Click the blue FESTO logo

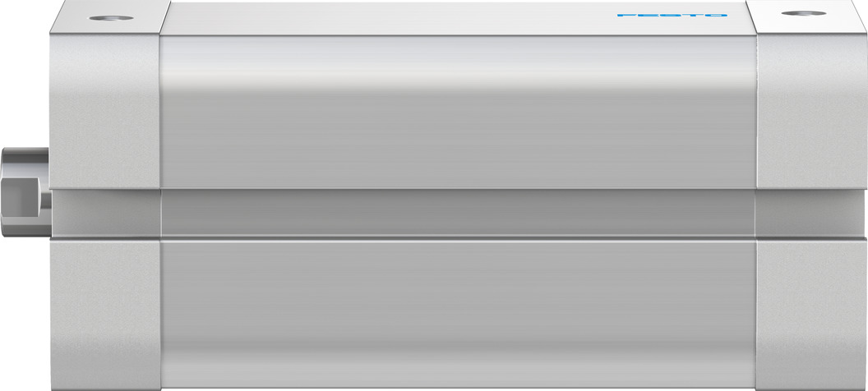(x=672, y=15)
